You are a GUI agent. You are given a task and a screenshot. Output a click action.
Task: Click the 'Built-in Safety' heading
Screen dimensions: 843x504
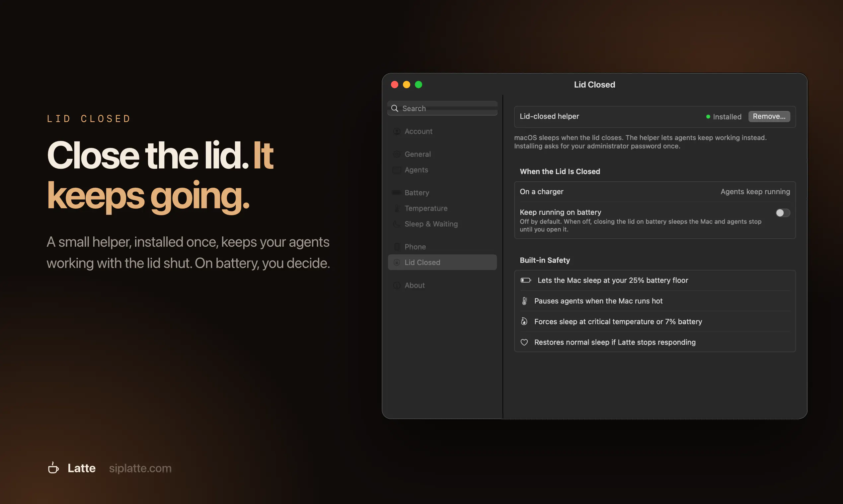(x=545, y=260)
